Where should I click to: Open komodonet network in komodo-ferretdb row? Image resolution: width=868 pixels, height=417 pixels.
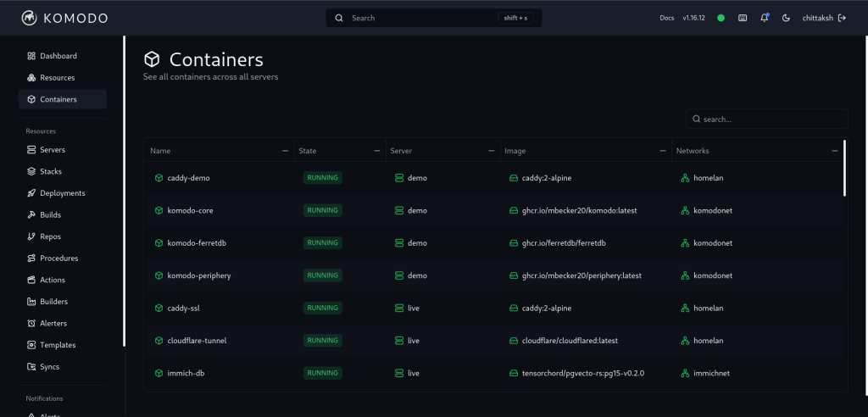coord(713,243)
